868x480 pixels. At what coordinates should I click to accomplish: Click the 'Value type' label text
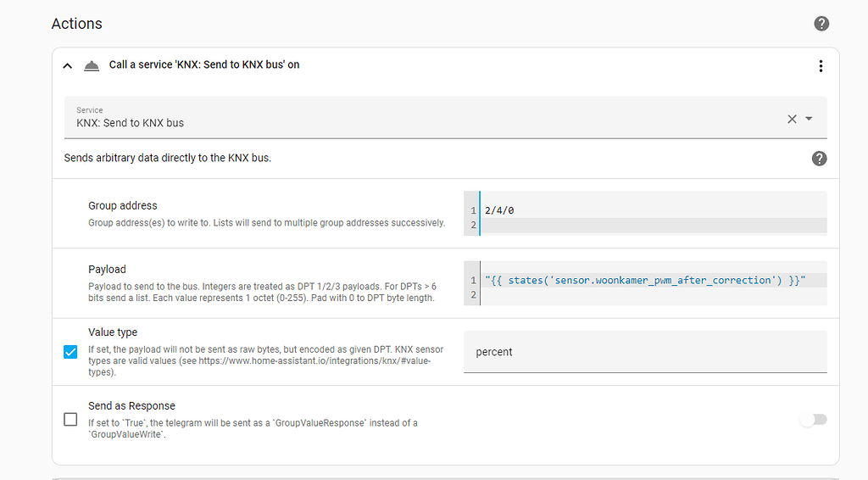(x=113, y=332)
